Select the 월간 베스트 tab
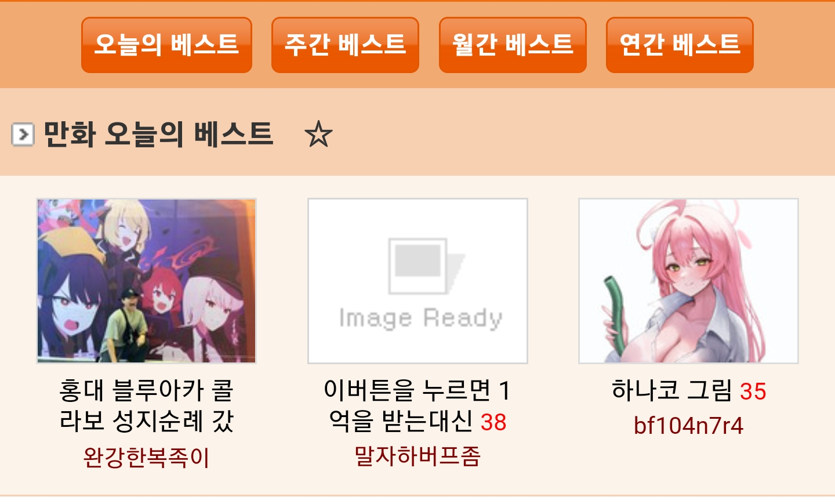Screen dimensions: 835x504 513,45
